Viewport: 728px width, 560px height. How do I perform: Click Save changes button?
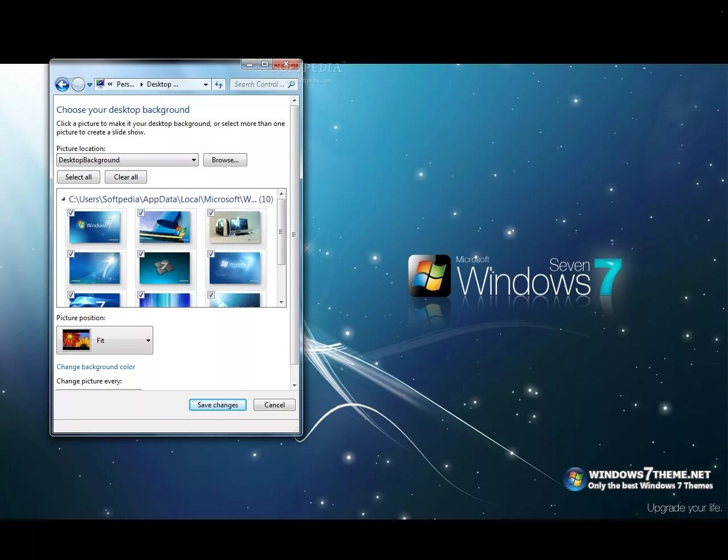218,405
